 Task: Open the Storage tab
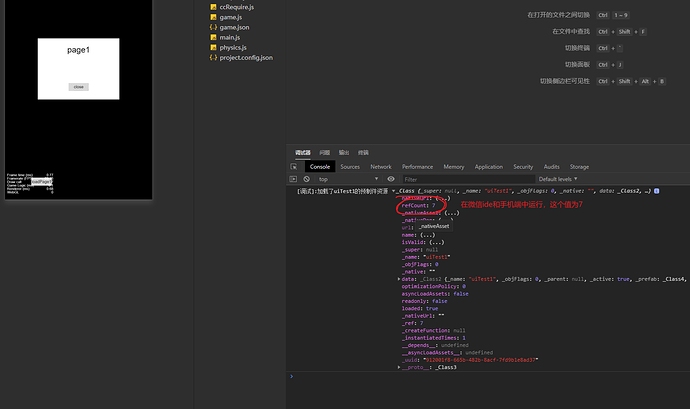[x=579, y=167]
